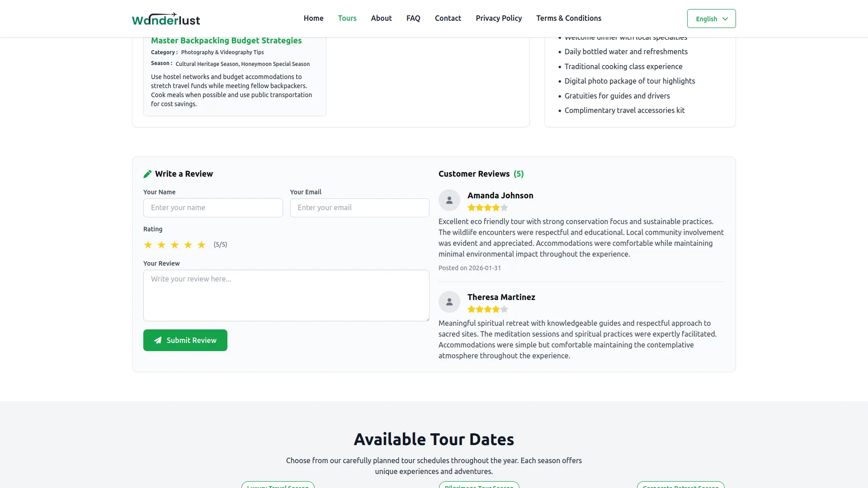The width and height of the screenshot is (868, 488).
Task: Expand the language selector chevron
Action: 726,19
